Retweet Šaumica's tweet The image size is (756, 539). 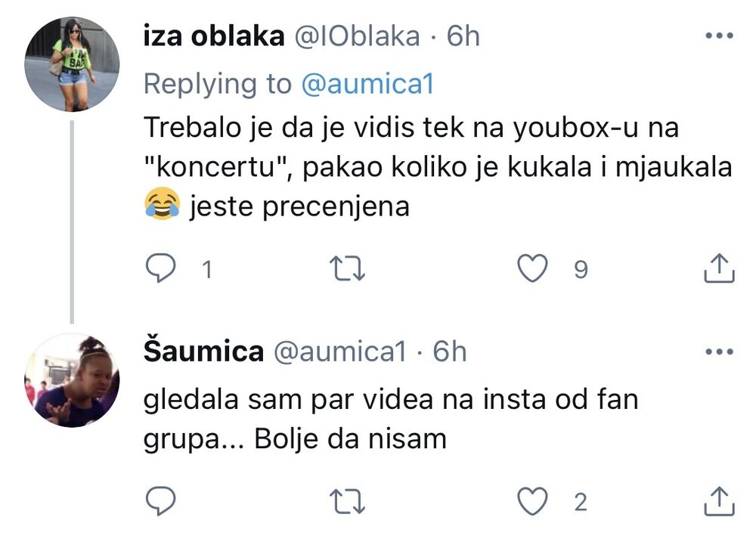(349, 501)
